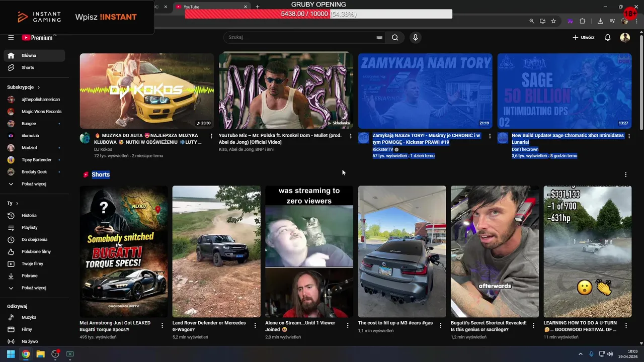Open the Chrome three-dot menu
The image size is (644, 362).
637,21
